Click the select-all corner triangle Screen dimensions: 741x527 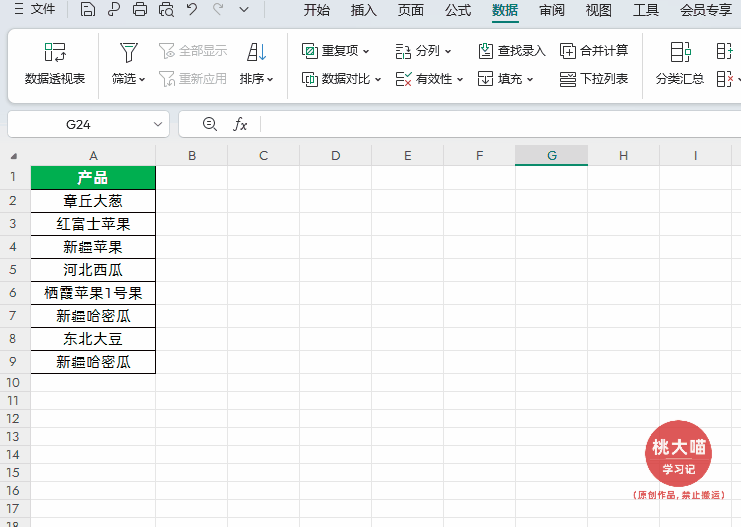click(x=14, y=156)
